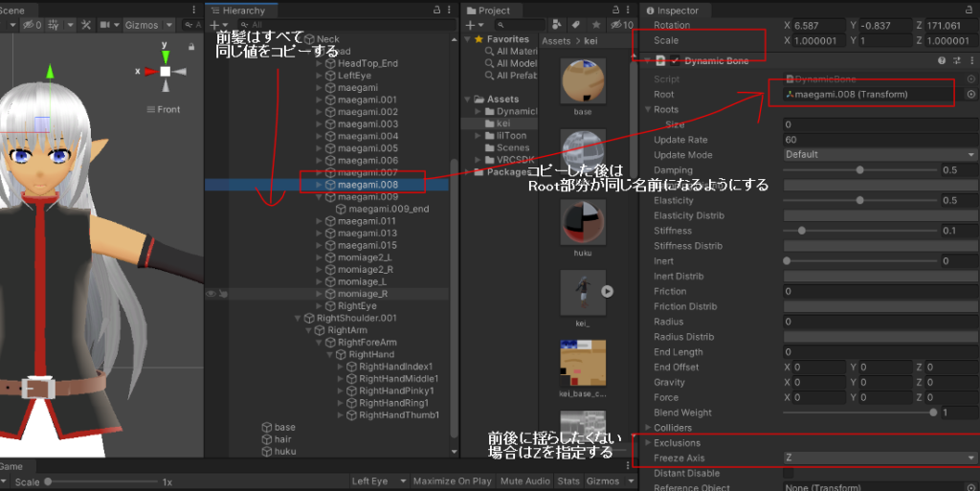Expand the Colliders foldout
Screen dimensions: 980x491
pos(648,428)
